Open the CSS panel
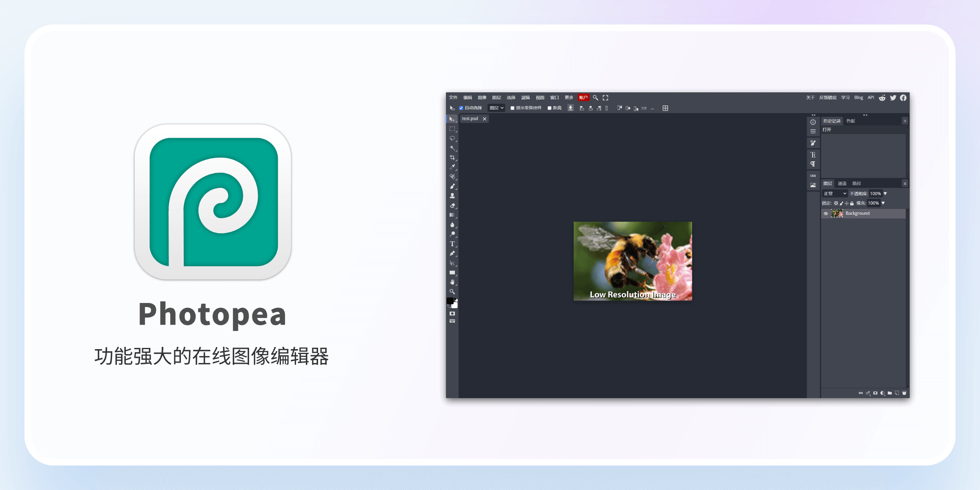The image size is (980, 490). (x=813, y=176)
